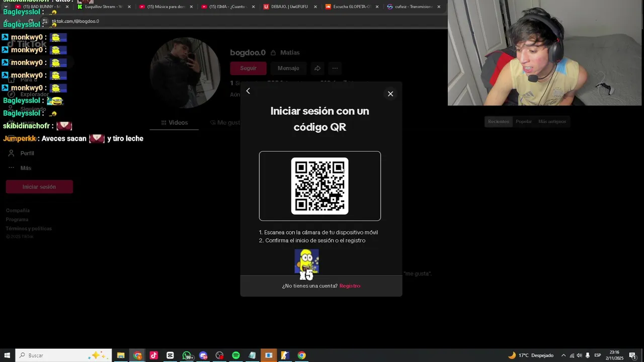This screenshot has width=644, height=362.
Task: Click the minion emote x5 overlay
Action: 306,264
